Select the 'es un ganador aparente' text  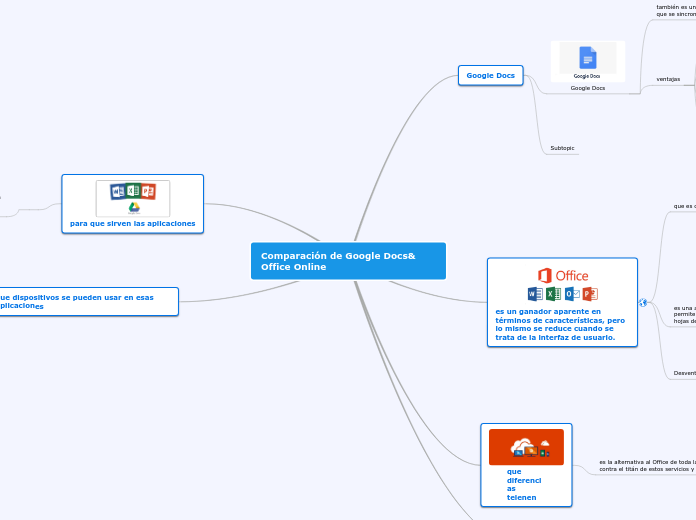pos(560,325)
